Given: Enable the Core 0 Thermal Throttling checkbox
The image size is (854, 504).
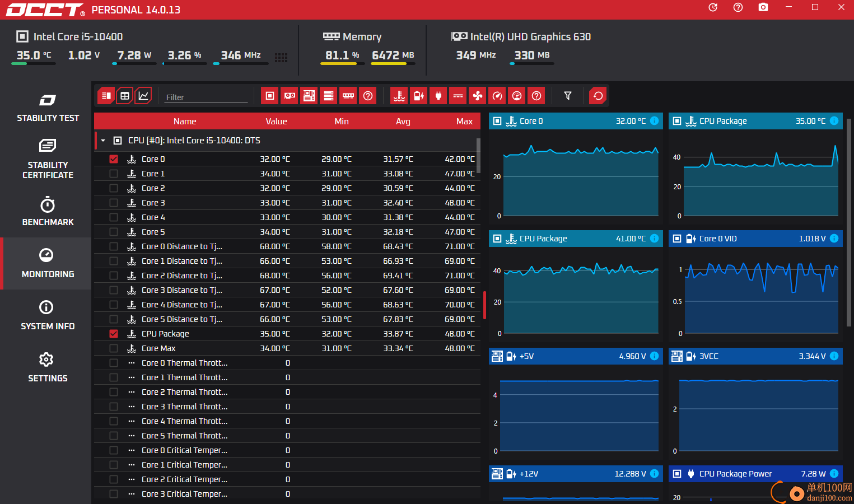Looking at the screenshot, I should (x=114, y=363).
